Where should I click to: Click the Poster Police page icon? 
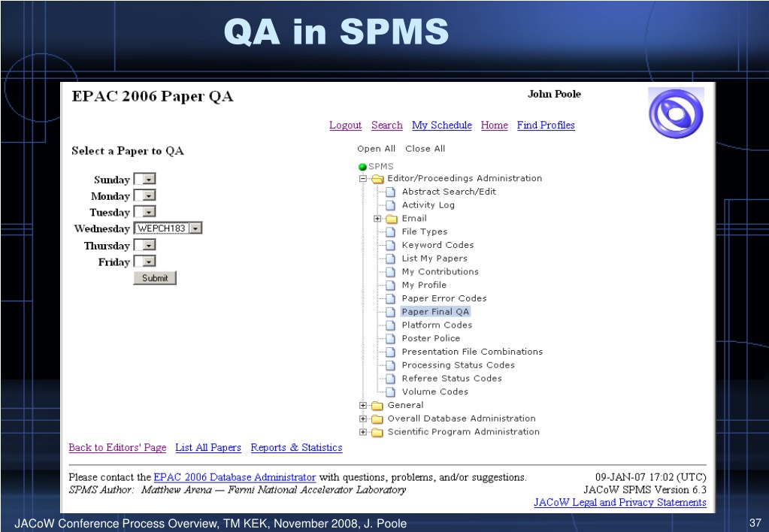click(x=390, y=338)
